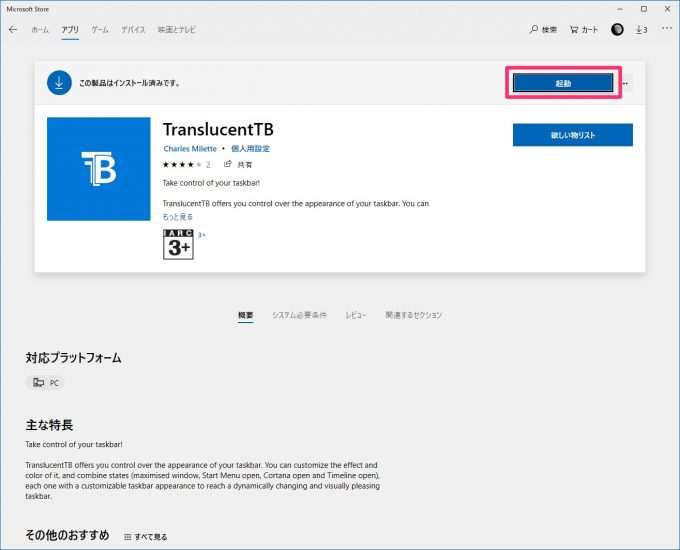Viewport: 680px width, 550px height.
Task: Open the user account avatar
Action: [617, 29]
